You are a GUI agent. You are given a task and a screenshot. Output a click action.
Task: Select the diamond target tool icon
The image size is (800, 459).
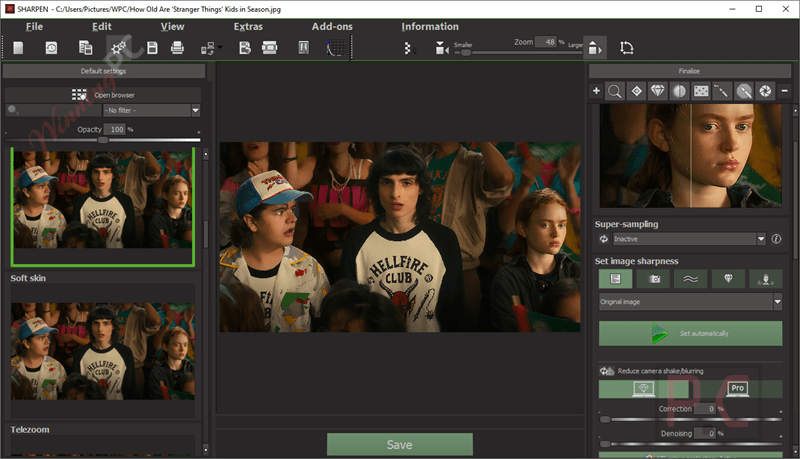pyautogui.click(x=636, y=91)
